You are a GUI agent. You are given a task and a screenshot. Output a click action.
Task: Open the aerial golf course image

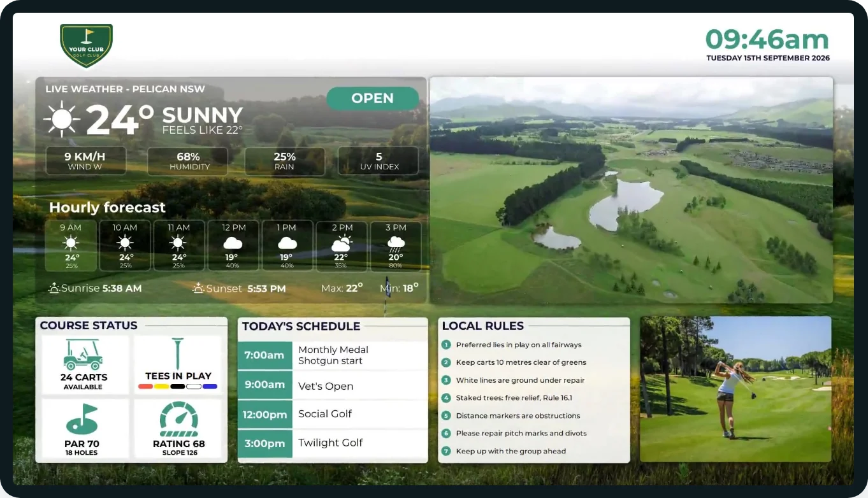point(632,190)
